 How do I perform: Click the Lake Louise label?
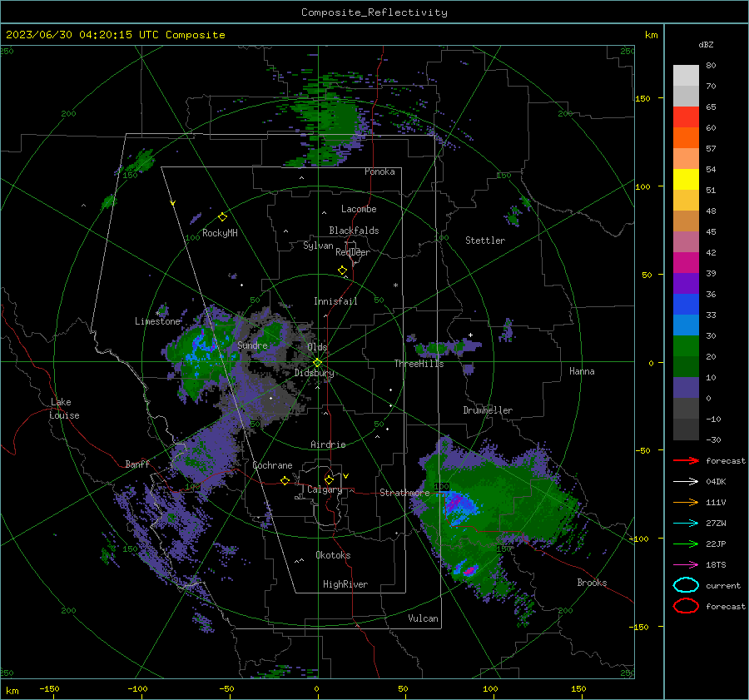(64, 409)
